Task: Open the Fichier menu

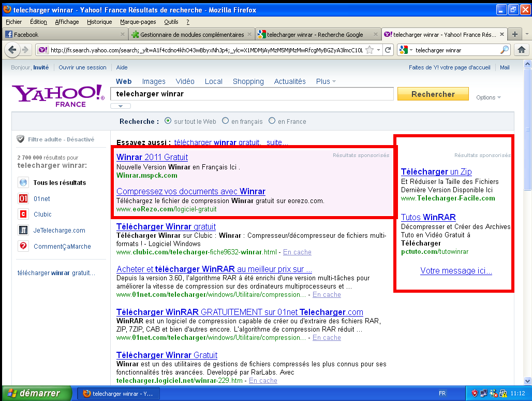Action: [x=13, y=22]
